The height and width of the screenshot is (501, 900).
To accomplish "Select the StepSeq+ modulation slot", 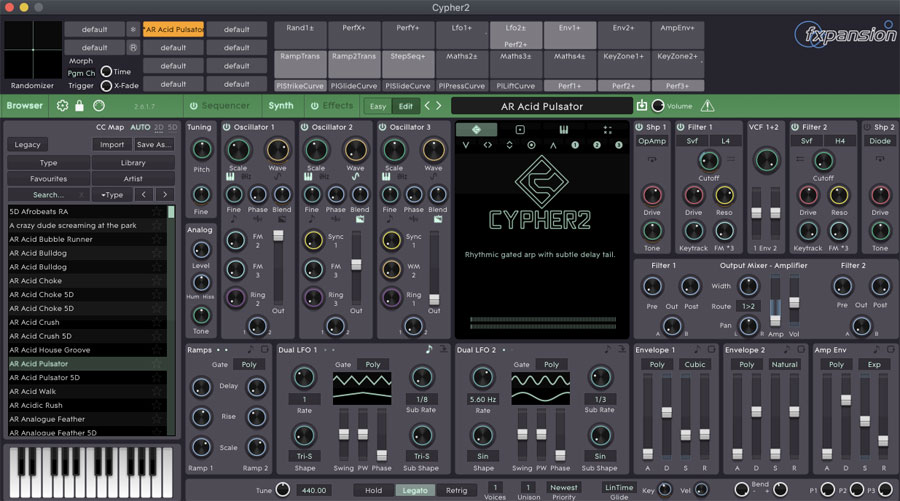I will (408, 64).
